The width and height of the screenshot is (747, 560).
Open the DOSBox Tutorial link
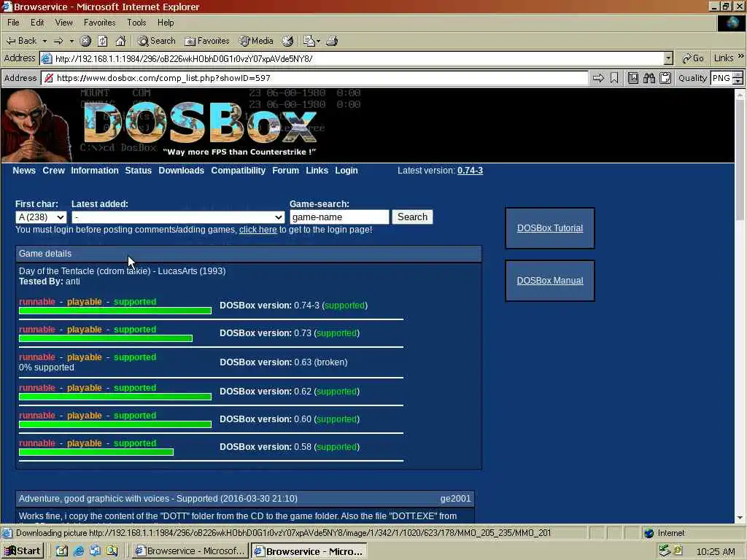[x=550, y=228]
